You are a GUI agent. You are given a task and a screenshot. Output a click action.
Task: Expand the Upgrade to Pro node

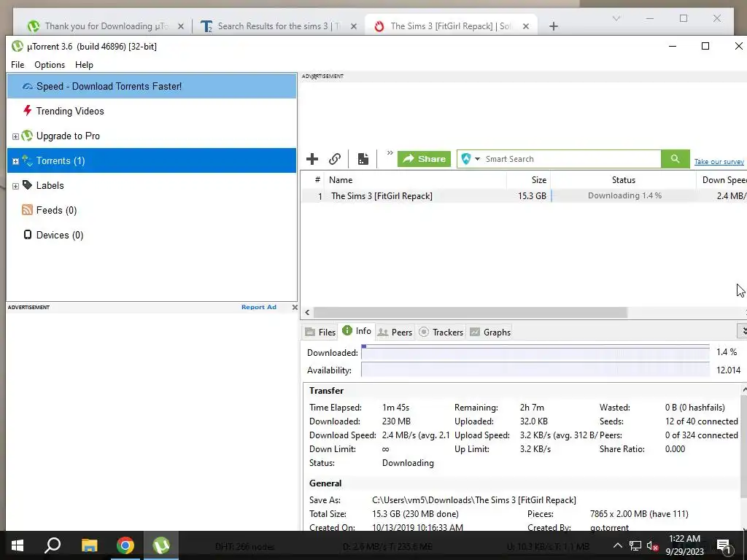tap(15, 136)
